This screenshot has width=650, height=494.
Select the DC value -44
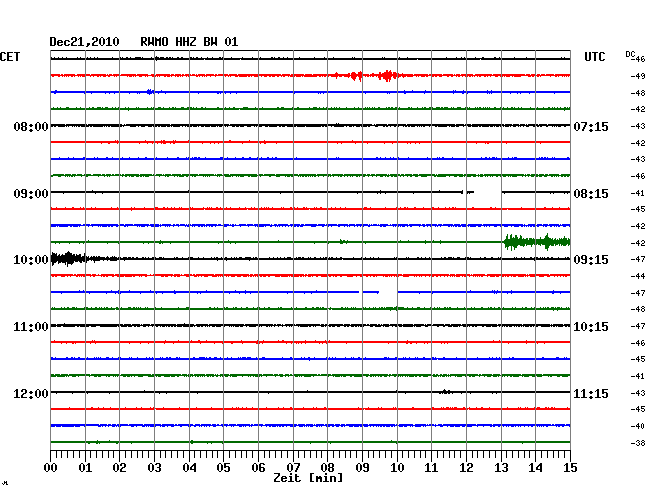tap(638, 276)
